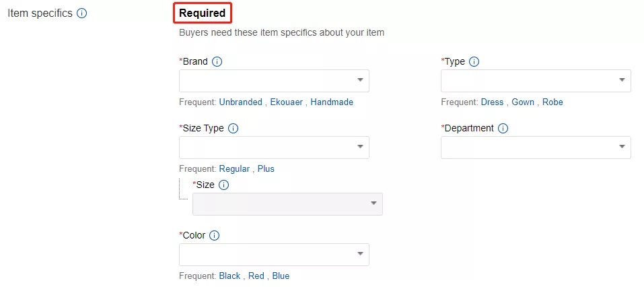Select the Unbranded frequent brand link

tap(241, 102)
